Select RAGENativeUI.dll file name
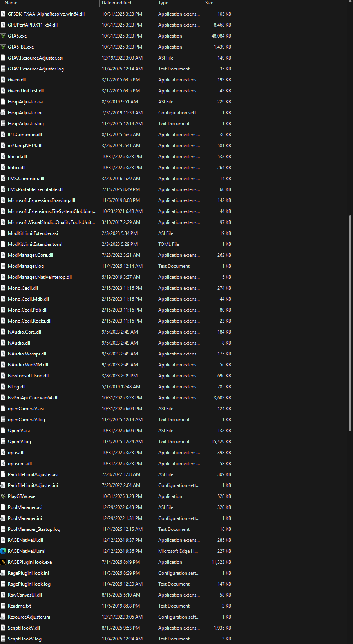Image resolution: width=353 pixels, height=644 pixels. (x=25, y=540)
